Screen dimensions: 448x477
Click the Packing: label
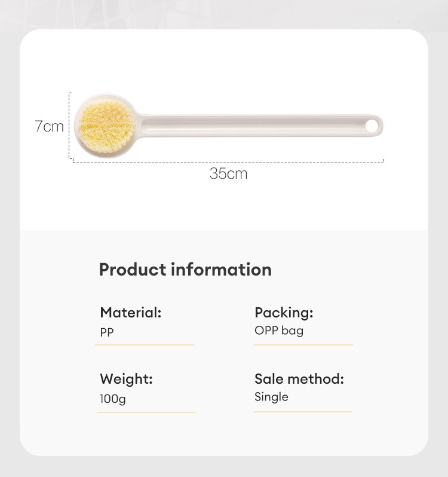284,312
